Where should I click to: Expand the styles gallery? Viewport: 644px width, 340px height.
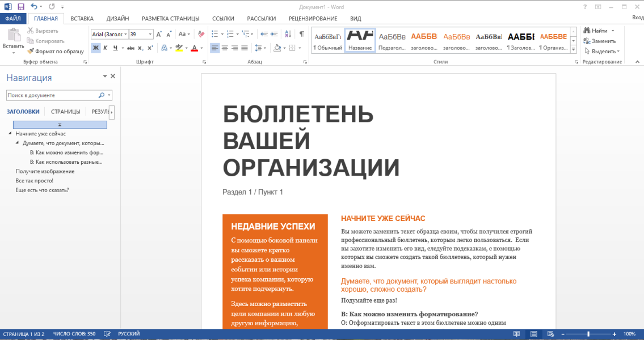(x=574, y=50)
